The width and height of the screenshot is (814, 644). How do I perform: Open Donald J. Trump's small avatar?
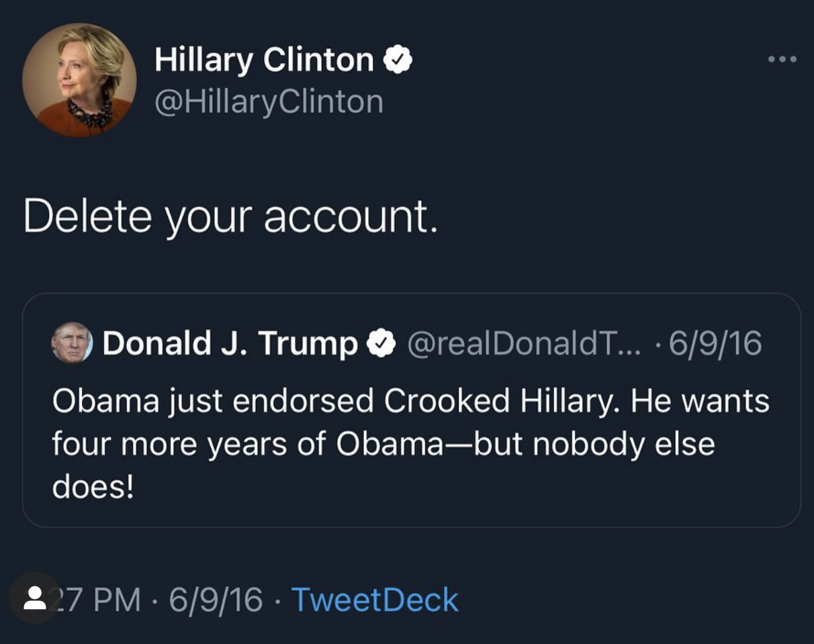[x=73, y=343]
